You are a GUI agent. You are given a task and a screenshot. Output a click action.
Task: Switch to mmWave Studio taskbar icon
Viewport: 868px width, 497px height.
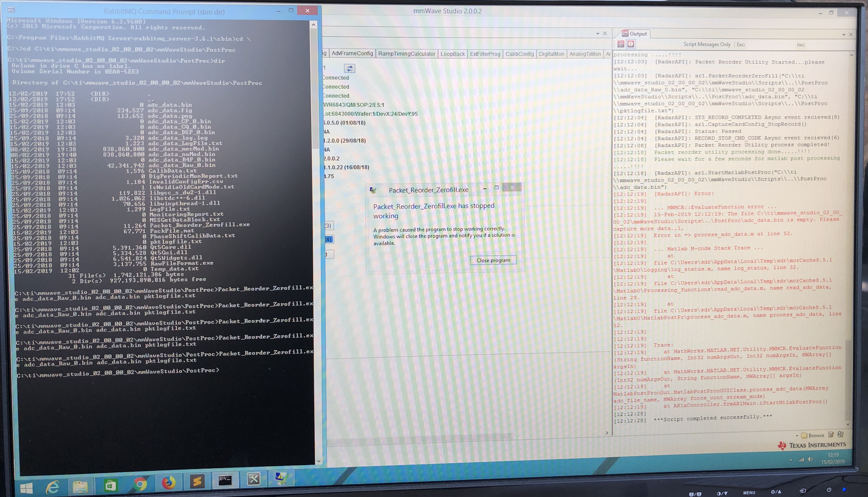pyautogui.click(x=282, y=478)
